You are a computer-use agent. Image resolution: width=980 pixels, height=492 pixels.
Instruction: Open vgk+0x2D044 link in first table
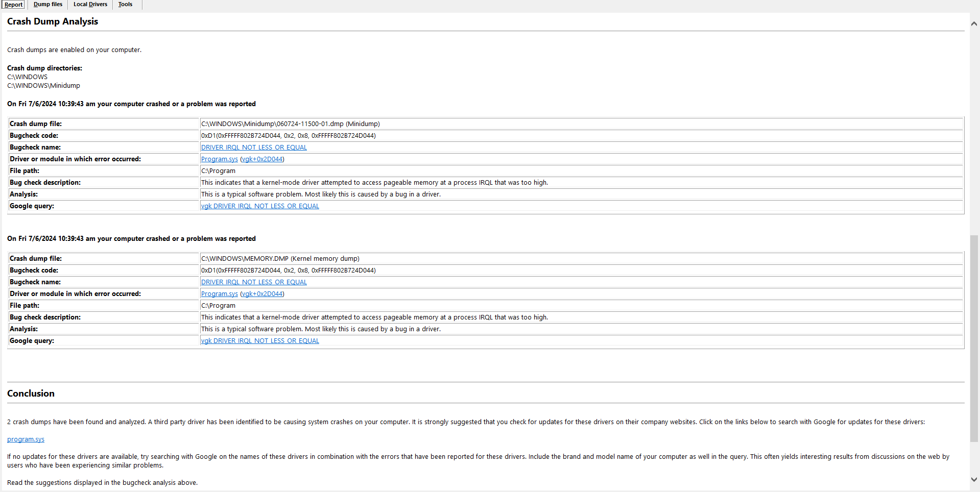click(x=262, y=159)
